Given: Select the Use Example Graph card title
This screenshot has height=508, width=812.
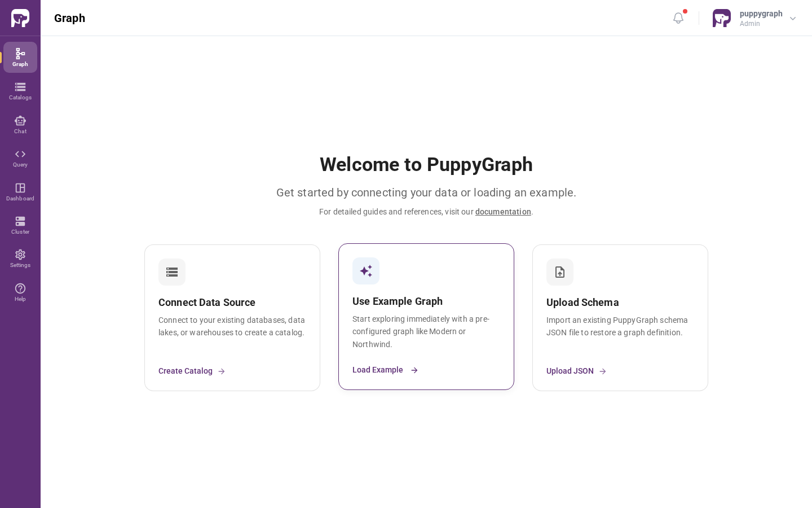Looking at the screenshot, I should (x=398, y=301).
